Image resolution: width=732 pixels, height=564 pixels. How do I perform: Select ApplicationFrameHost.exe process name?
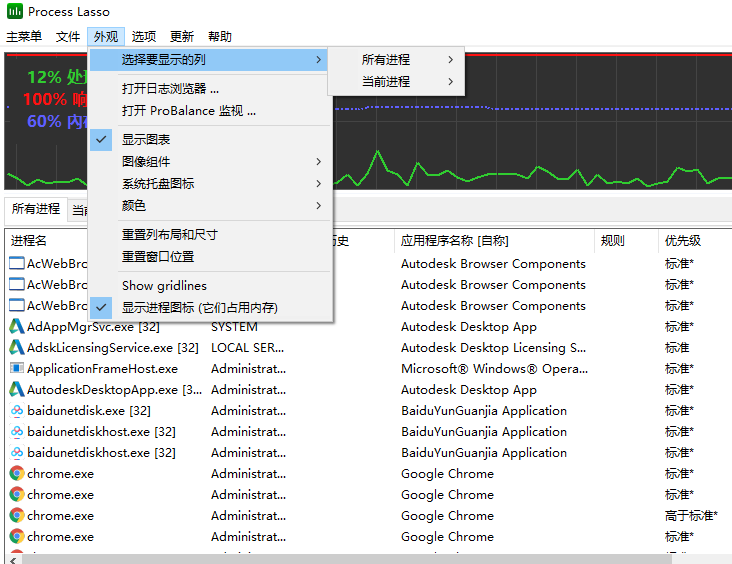102,369
